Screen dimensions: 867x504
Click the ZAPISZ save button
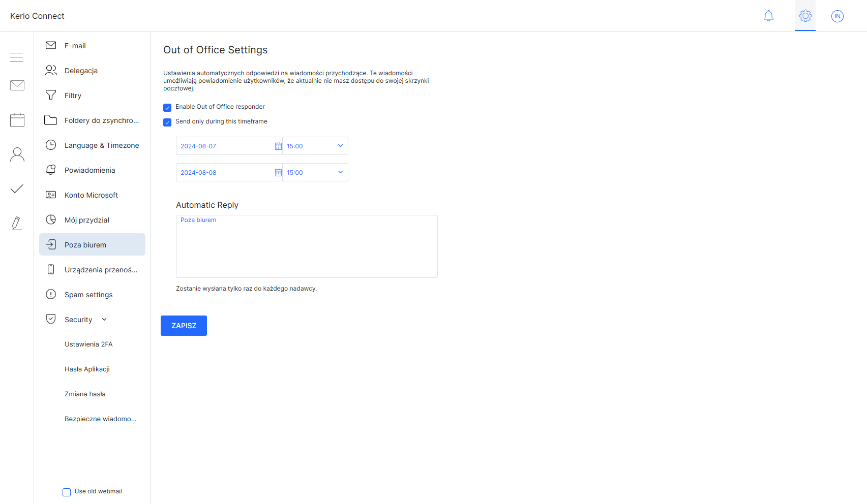(x=184, y=326)
